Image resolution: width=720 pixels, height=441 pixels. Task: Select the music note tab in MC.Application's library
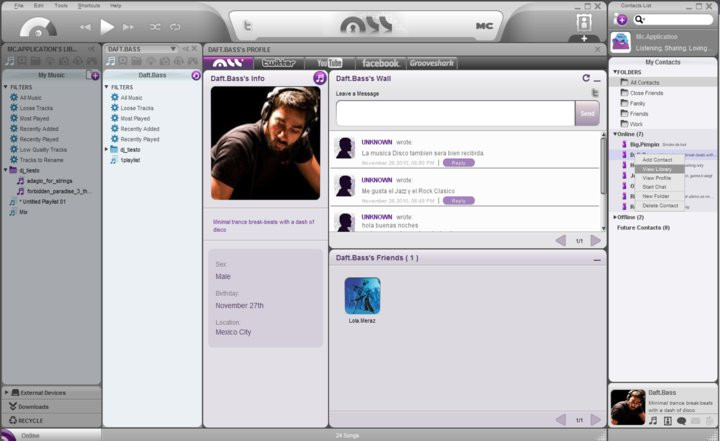coord(10,61)
